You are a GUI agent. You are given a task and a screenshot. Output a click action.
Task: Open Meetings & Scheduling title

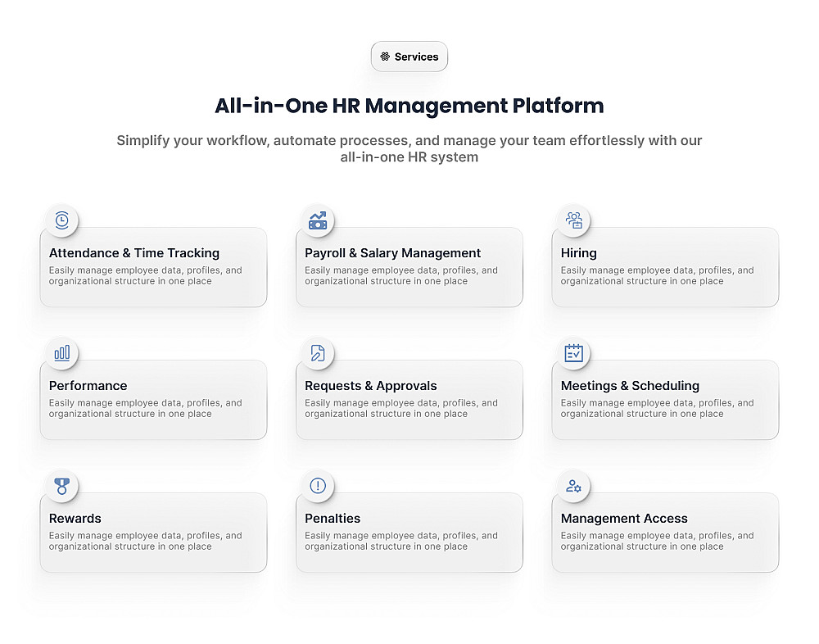tap(630, 386)
